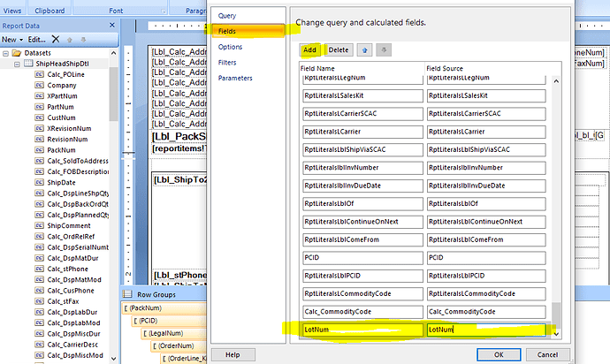Open the Options page in dataset dialog
The image size is (610, 364).
pyautogui.click(x=230, y=47)
